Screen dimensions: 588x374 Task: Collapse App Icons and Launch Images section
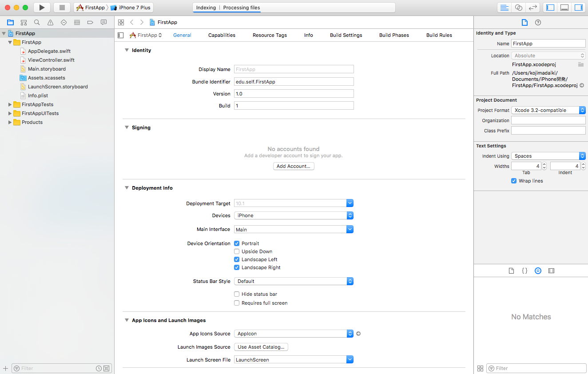[127, 320]
